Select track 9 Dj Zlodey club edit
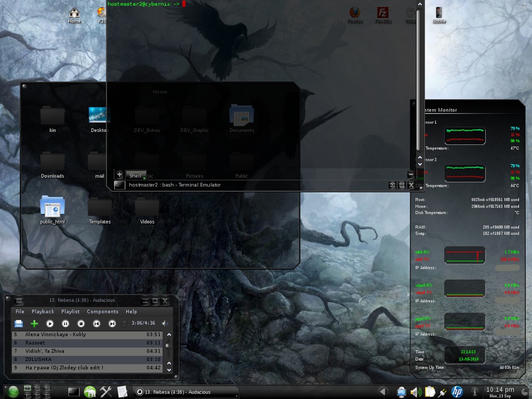Image resolution: width=532 pixels, height=399 pixels. coord(87,368)
